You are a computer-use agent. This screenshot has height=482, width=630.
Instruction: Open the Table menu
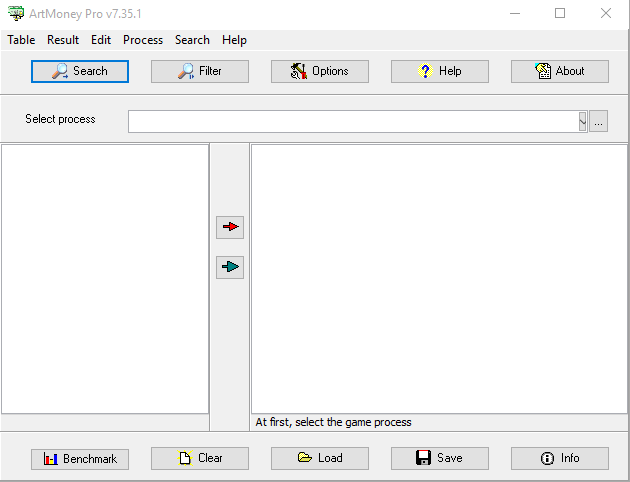[x=21, y=40]
